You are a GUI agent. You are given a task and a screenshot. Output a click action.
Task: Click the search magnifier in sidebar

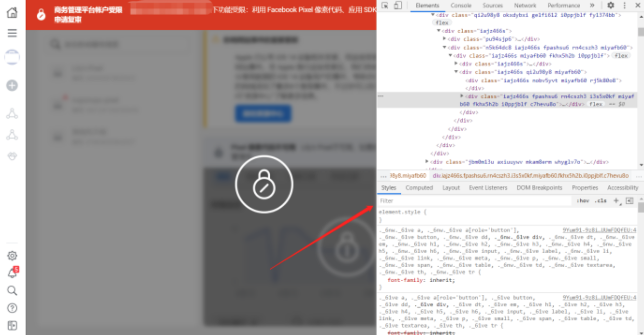(x=12, y=291)
